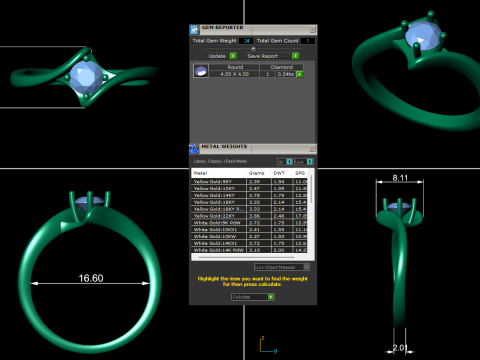
Task: Select the blue gem in the perspective viewport
Action: [x=422, y=36]
